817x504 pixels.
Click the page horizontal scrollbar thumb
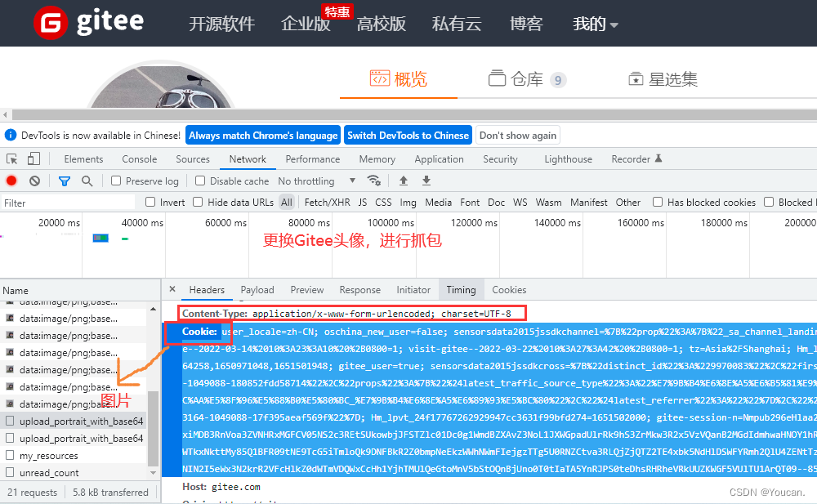click(x=415, y=114)
